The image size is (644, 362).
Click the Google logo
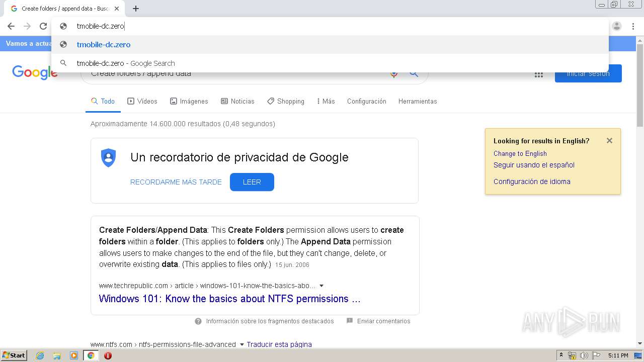click(x=35, y=72)
